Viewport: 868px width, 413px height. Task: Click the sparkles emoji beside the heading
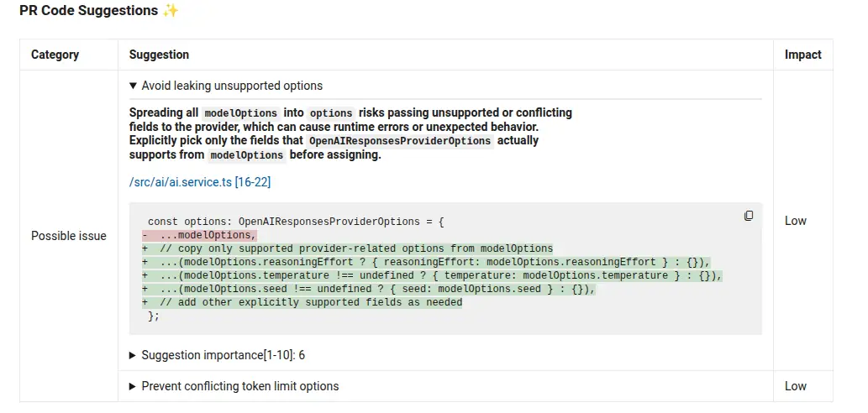[x=171, y=11]
